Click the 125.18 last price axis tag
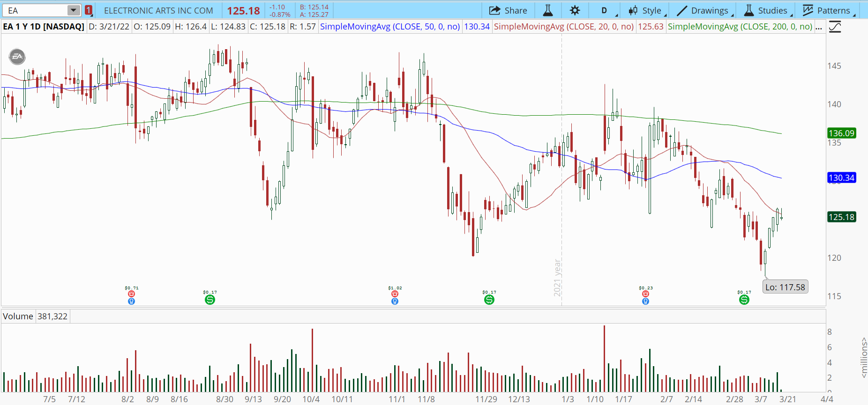The height and width of the screenshot is (405, 868). pos(842,217)
